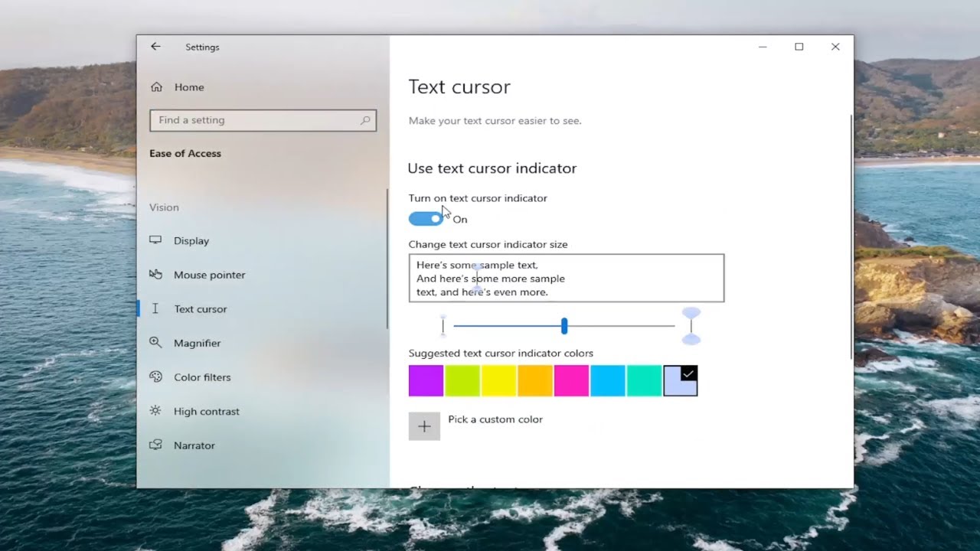Choose the pink indicator color swatch
Image resolution: width=980 pixels, height=551 pixels.
point(571,380)
